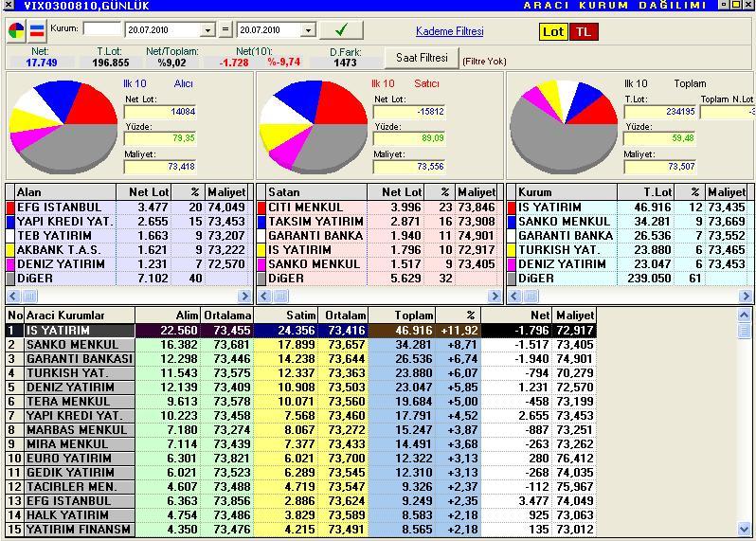Click the Net value 17.749

click(42, 63)
